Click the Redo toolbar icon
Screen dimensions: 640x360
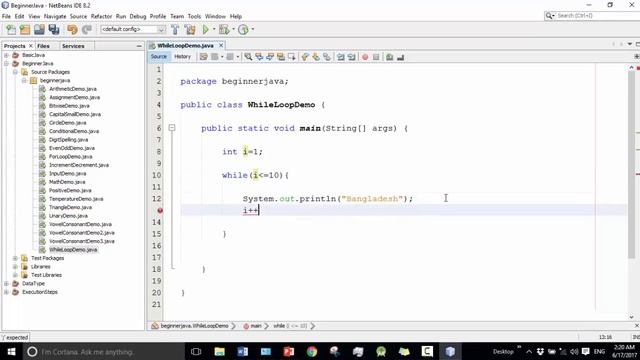(x=87, y=29)
